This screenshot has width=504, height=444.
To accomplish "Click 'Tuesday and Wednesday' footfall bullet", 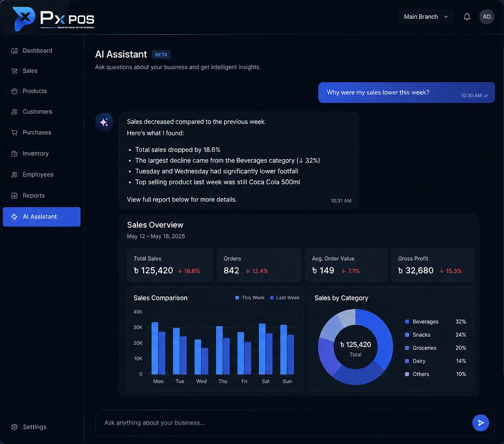I will (217, 171).
